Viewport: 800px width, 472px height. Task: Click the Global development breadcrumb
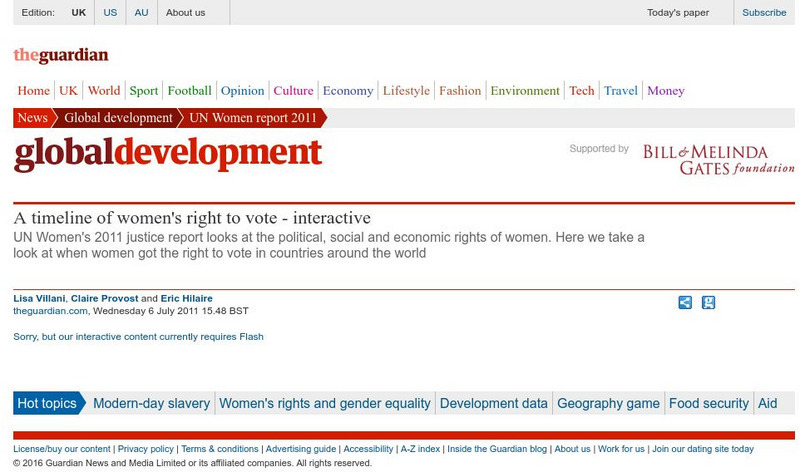[x=118, y=118]
